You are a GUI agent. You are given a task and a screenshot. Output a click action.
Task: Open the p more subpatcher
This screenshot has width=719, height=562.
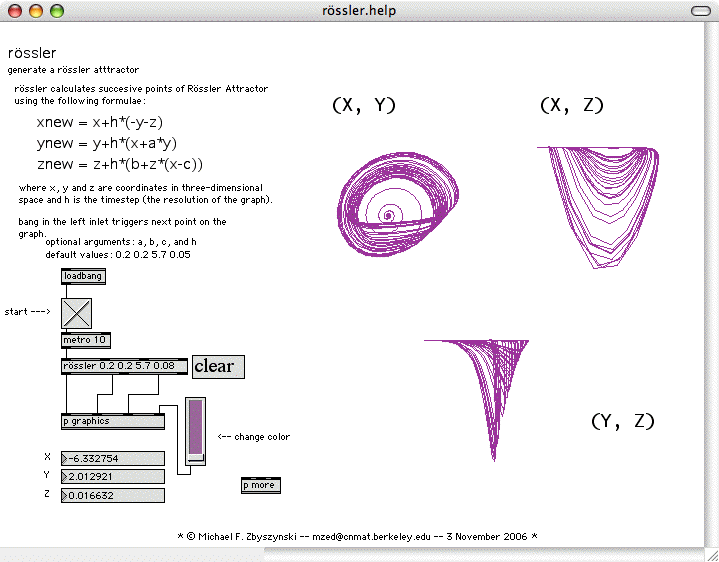(x=261, y=485)
